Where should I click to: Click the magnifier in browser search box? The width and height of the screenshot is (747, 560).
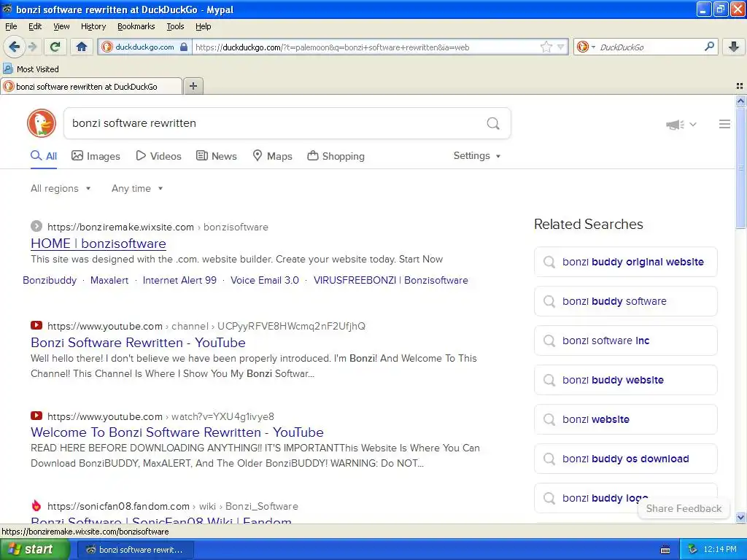(x=709, y=47)
